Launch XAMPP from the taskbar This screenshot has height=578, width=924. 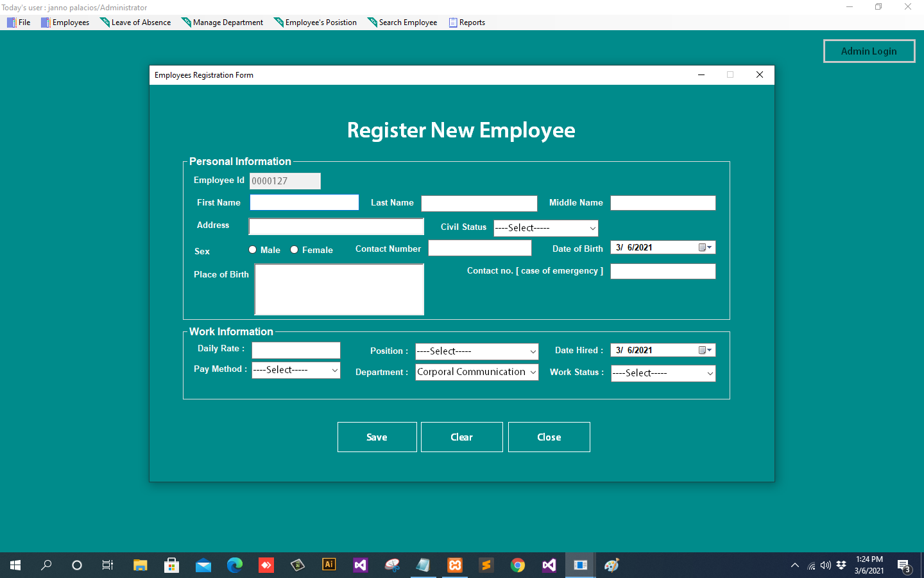tap(454, 565)
